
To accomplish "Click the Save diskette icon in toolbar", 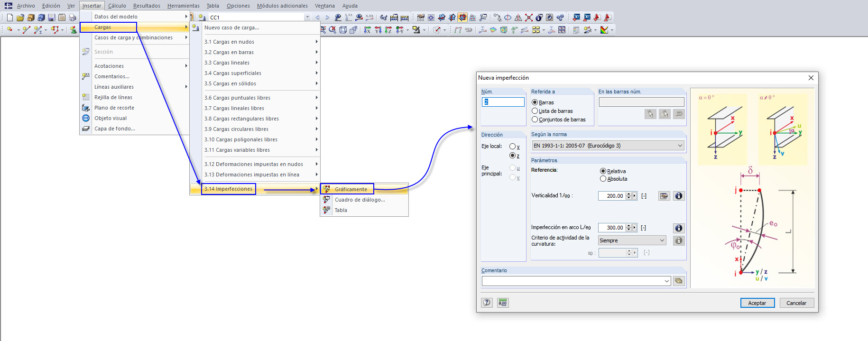I will tap(52, 18).
